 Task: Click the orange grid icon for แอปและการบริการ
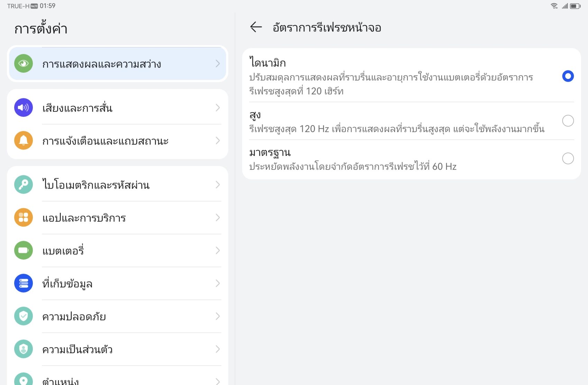[x=24, y=217]
